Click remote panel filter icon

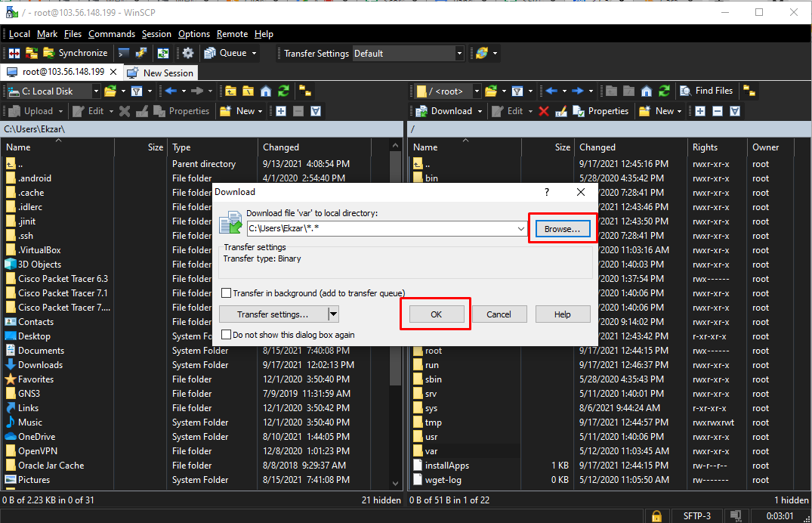pos(517,91)
